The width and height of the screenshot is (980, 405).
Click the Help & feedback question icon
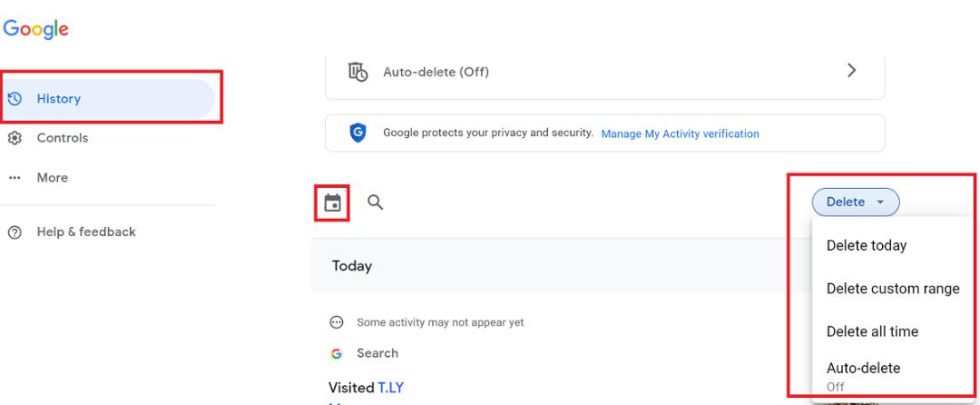tap(15, 232)
